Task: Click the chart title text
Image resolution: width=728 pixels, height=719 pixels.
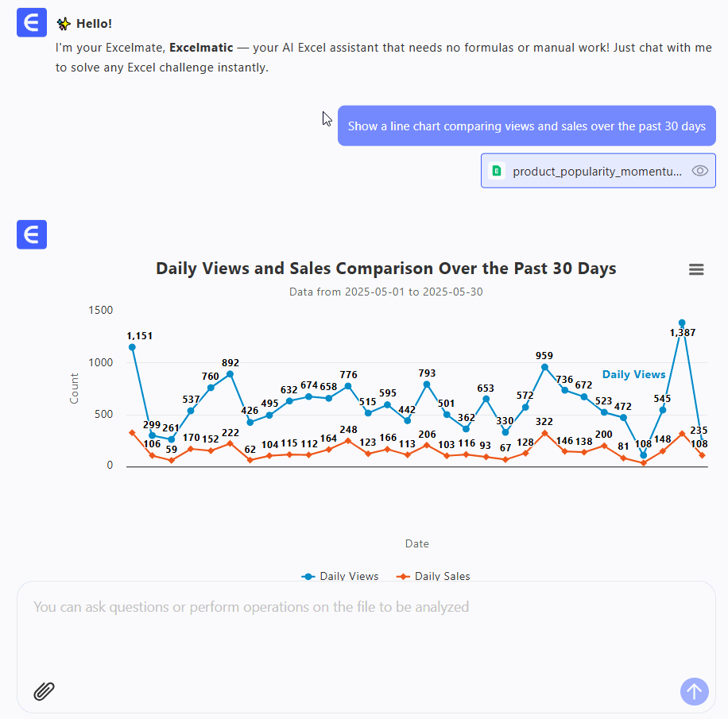Action: pos(385,269)
